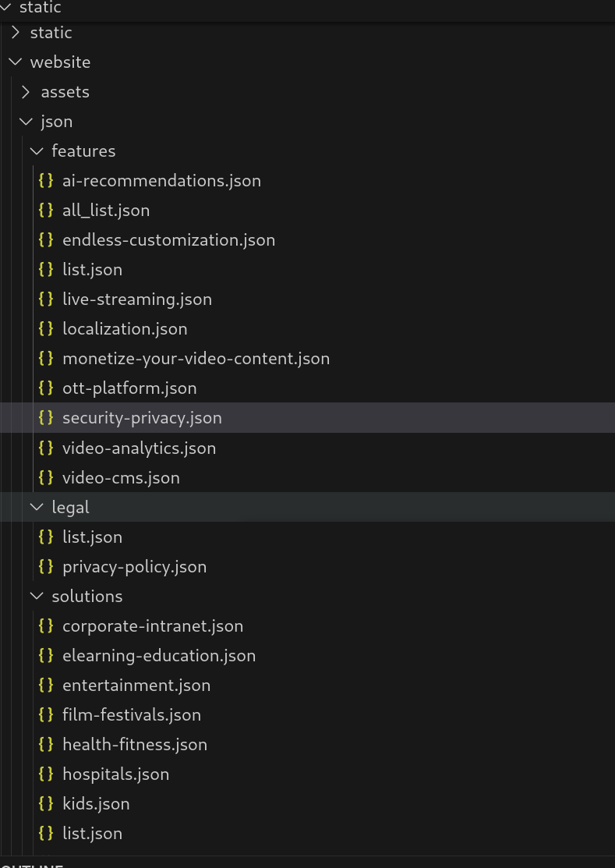Click the JSON icon beside ai-recommendations.json
The height and width of the screenshot is (868, 615).
pos(46,180)
